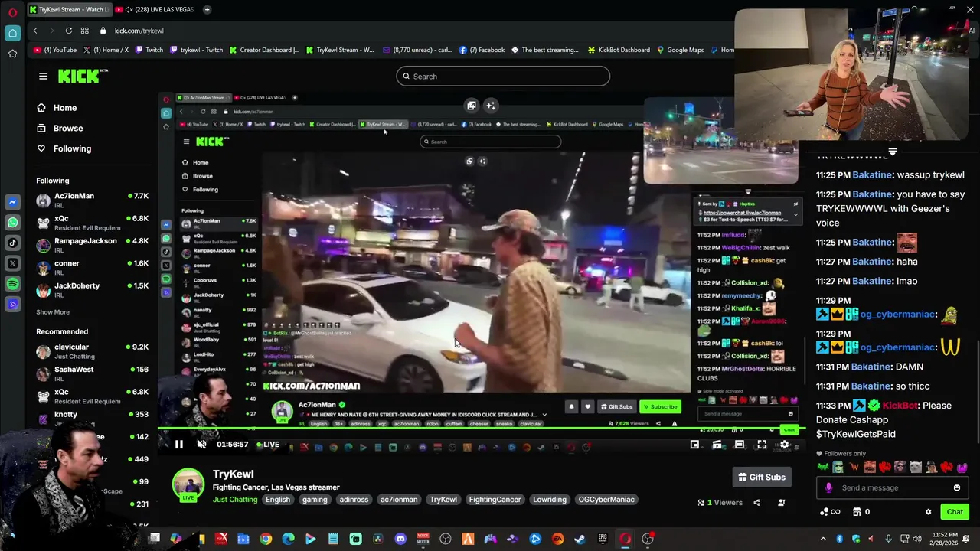
Task: Open the Creator Dashboard bookmark
Action: pyautogui.click(x=263, y=50)
